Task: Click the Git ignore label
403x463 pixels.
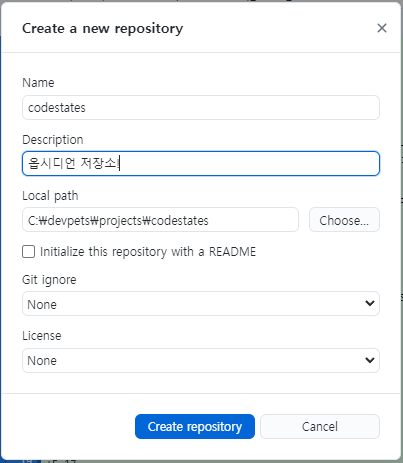Action: (49, 280)
